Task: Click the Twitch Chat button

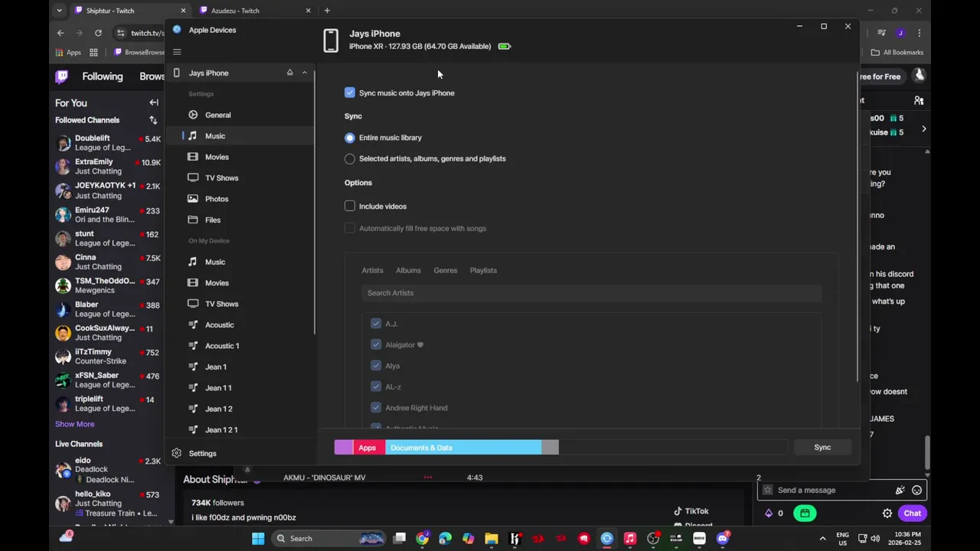Action: click(912, 514)
